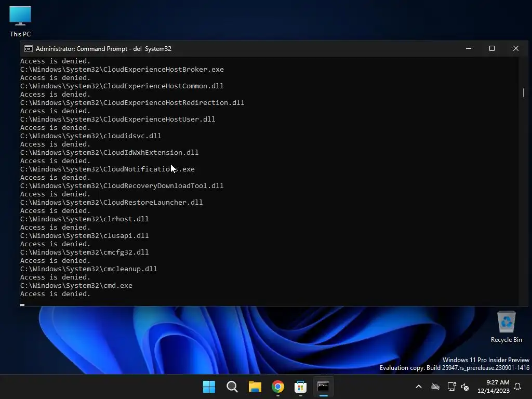The height and width of the screenshot is (399, 532).
Task: Open the This PC desktop icon
Action: coord(20,21)
